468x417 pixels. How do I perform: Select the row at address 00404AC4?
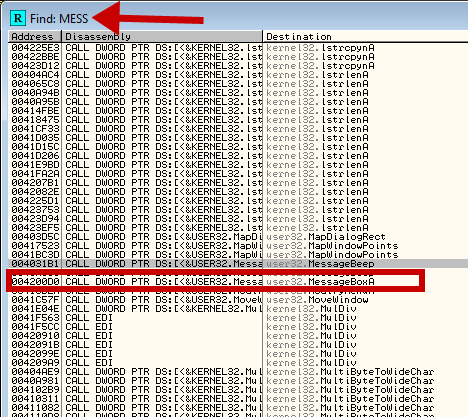coord(238,75)
